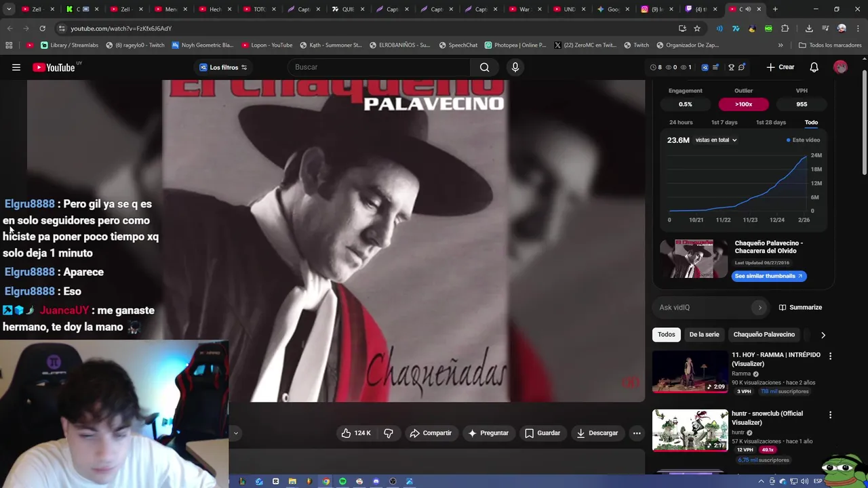Select the 24 hours stats range
The width and height of the screenshot is (868, 488).
681,123
